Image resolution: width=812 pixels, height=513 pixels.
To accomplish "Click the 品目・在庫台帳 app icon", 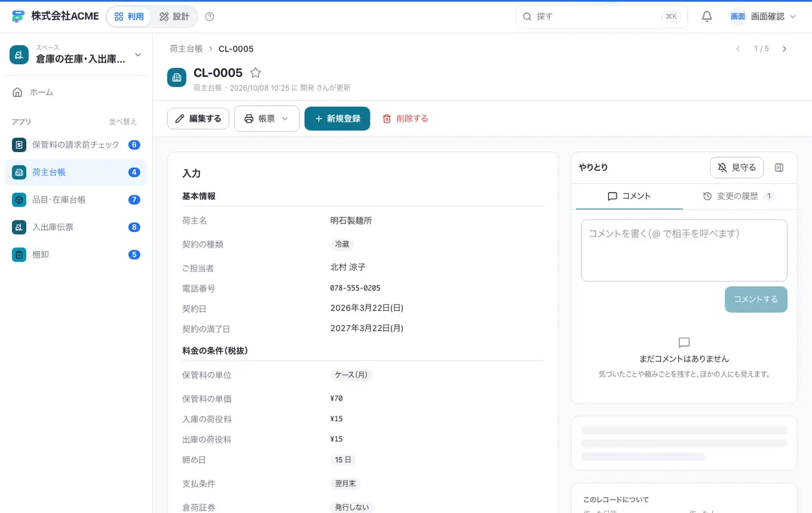I will tap(19, 200).
